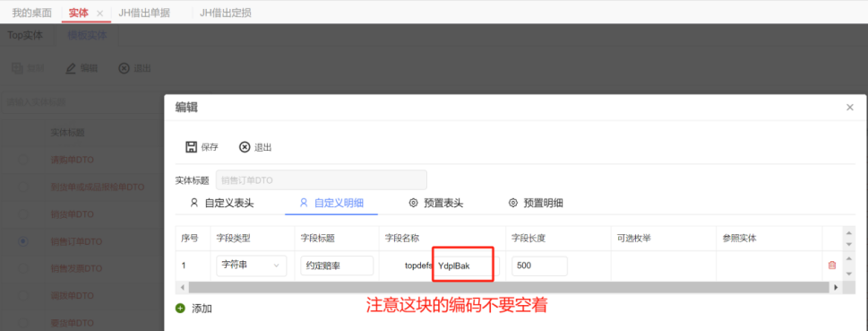The height and width of the screenshot is (331, 868).
Task: Click the 字段长度 column header
Action: tap(529, 239)
